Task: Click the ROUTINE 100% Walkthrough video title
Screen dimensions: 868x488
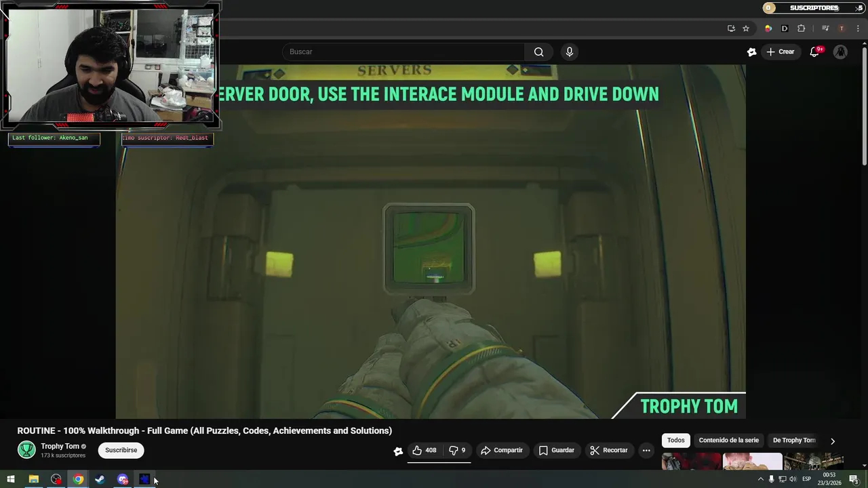Action: tap(205, 431)
